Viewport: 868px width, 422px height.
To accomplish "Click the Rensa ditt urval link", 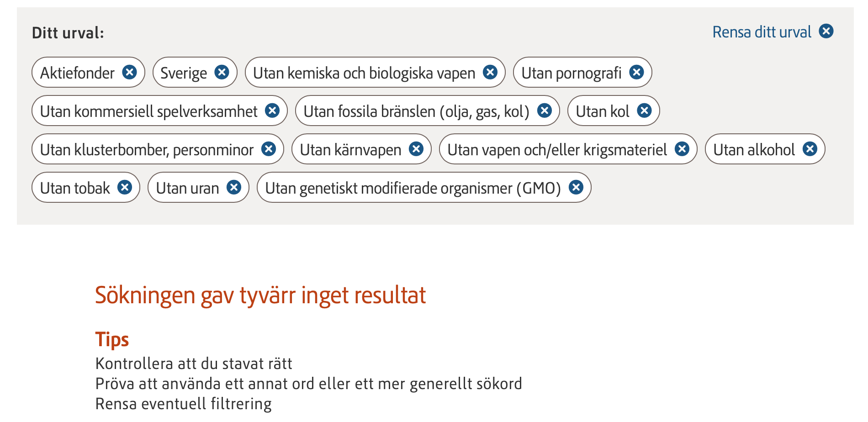I will click(762, 32).
